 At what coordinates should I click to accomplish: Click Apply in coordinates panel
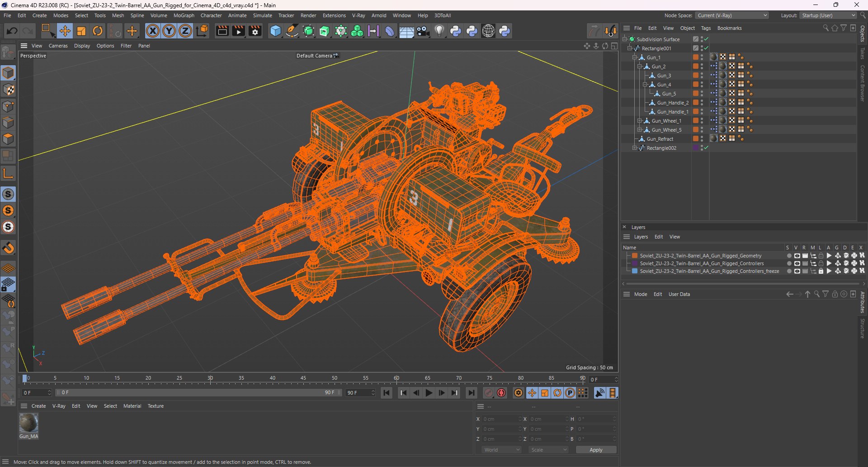click(596, 450)
